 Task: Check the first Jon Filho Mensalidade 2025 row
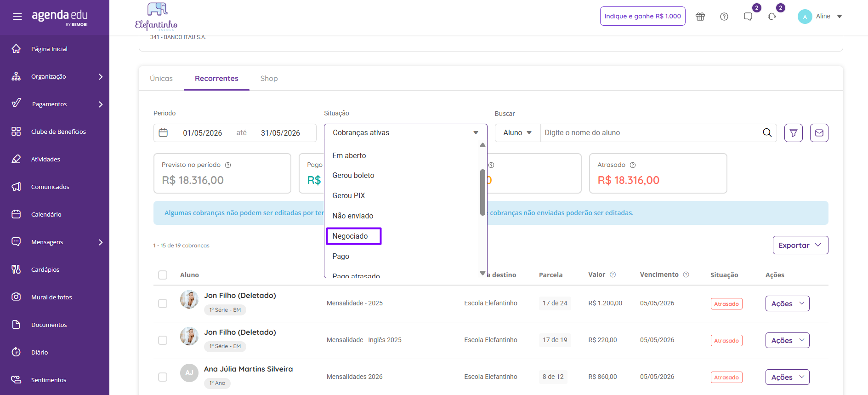click(x=163, y=303)
